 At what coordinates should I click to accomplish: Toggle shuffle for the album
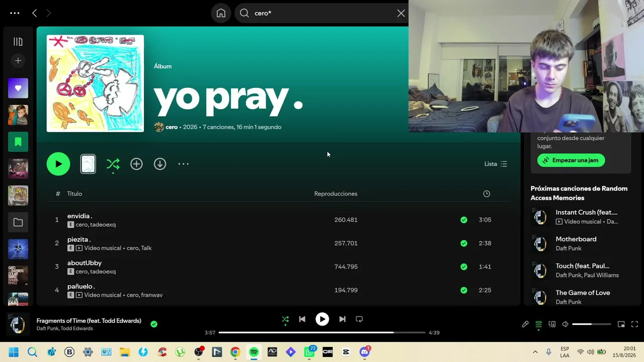113,164
